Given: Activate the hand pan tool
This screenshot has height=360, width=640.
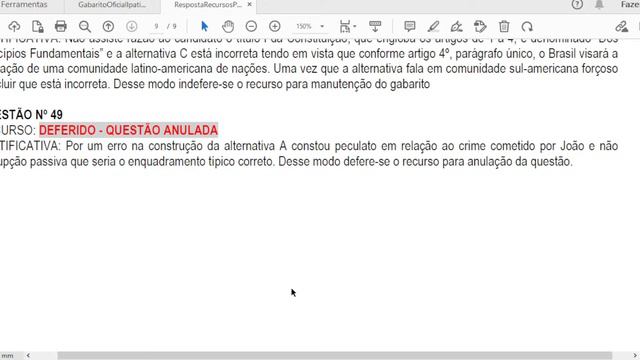Looking at the screenshot, I should 228,27.
